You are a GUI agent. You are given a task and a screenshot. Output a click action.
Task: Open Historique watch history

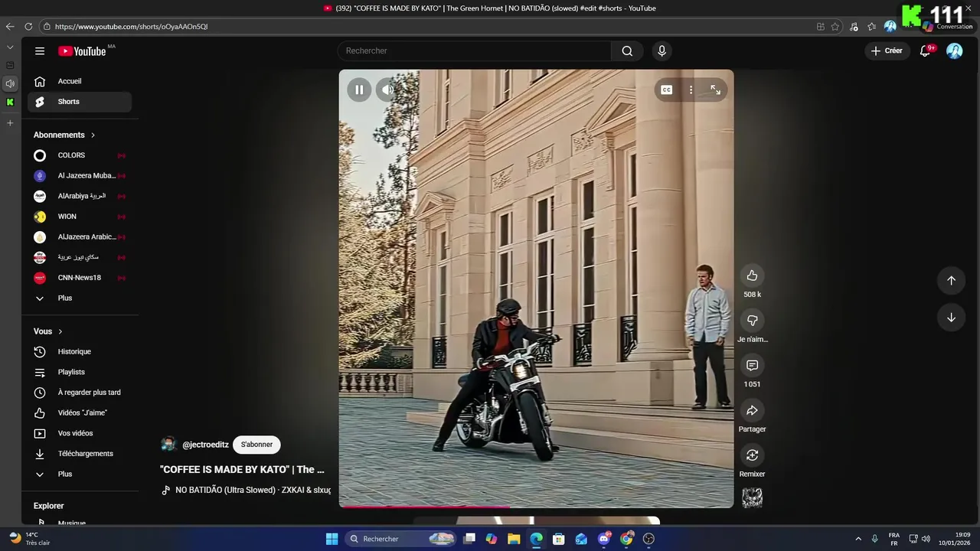coord(80,351)
